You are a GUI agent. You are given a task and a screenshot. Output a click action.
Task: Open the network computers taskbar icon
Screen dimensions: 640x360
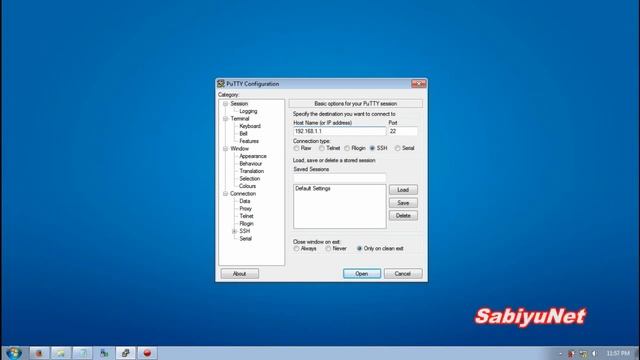pos(104,353)
